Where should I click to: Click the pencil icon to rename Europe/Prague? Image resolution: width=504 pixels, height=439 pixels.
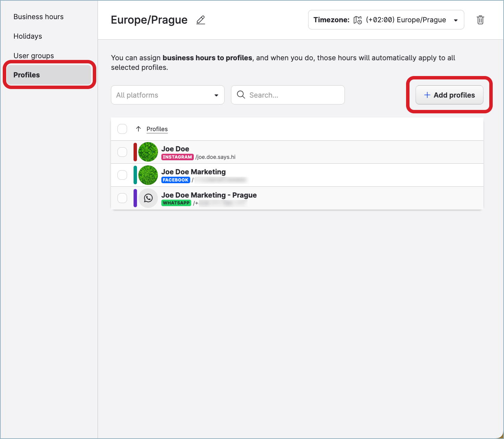click(200, 20)
